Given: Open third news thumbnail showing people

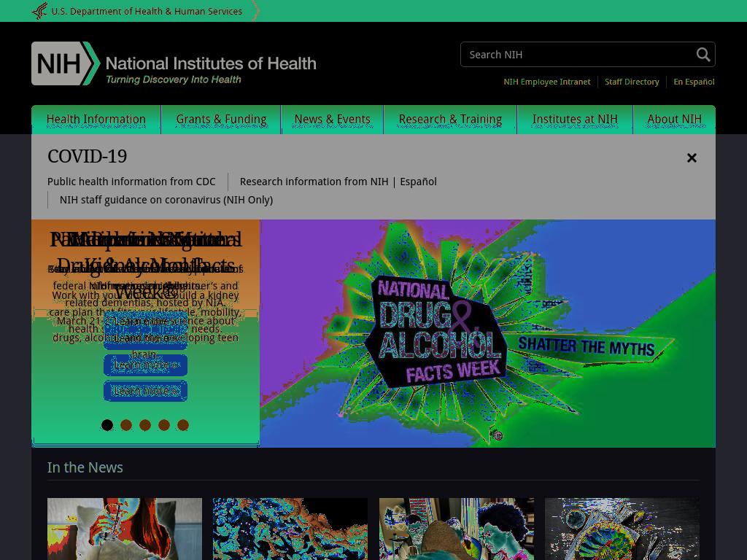Looking at the screenshot, I should tap(457, 529).
